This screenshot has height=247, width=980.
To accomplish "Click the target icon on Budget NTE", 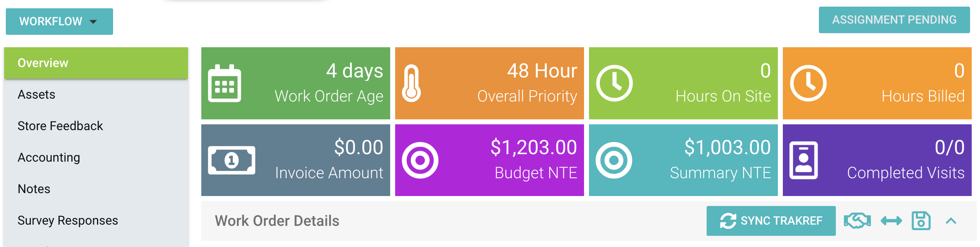I will tap(420, 160).
